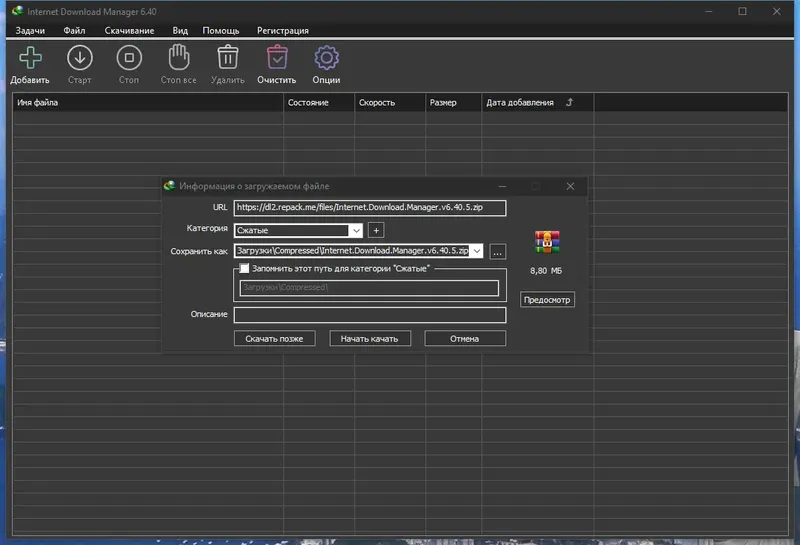Click the IDM logo in main title bar

pyautogui.click(x=17, y=11)
